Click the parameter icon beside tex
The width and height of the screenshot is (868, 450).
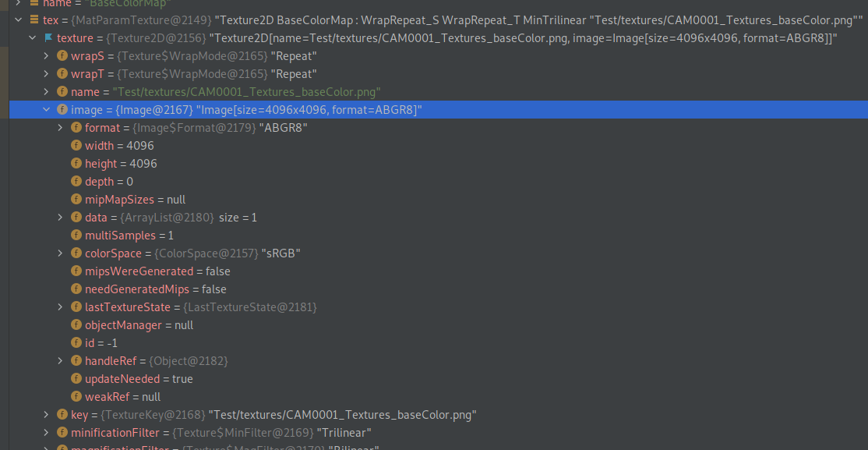pyautogui.click(x=34, y=20)
